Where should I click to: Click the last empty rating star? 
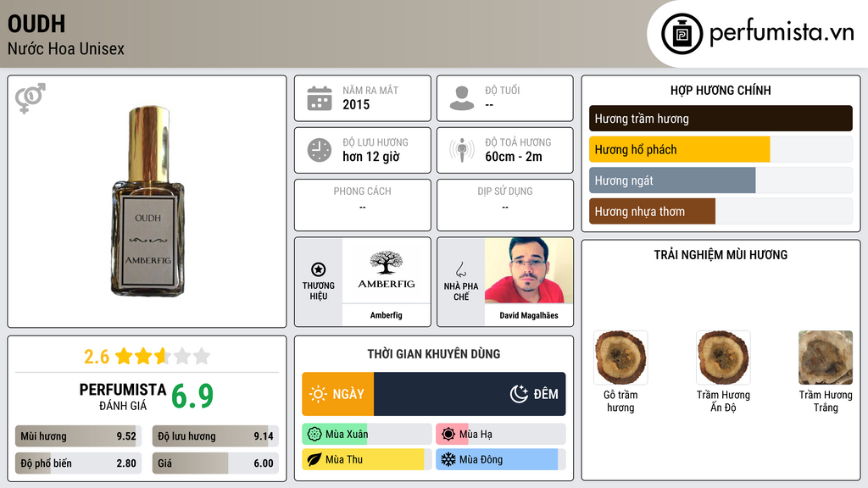pos(202,356)
